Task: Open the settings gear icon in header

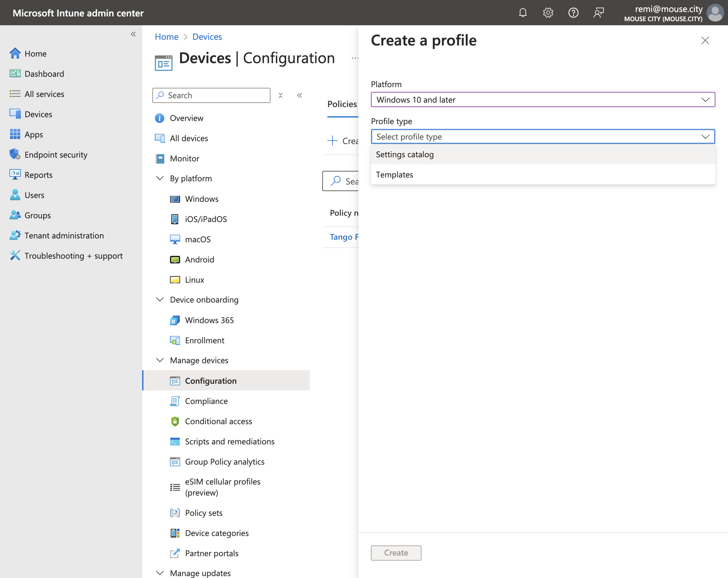Action: (548, 13)
